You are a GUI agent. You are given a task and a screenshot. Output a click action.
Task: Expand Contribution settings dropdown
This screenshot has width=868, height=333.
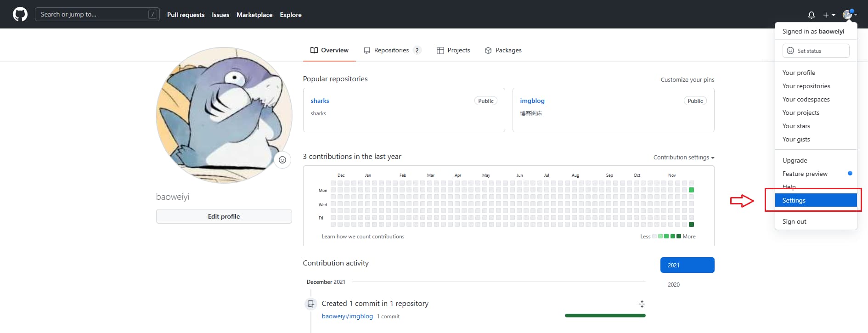(684, 157)
